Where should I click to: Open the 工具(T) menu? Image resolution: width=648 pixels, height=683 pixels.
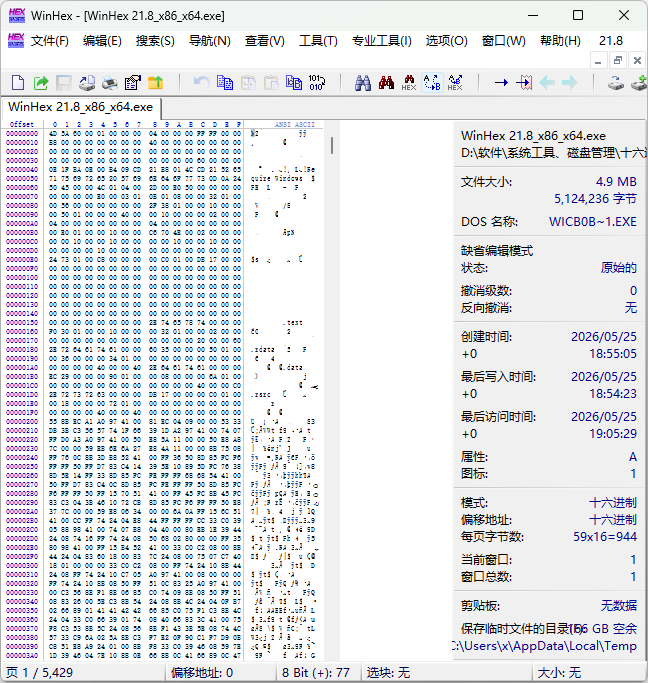click(318, 41)
